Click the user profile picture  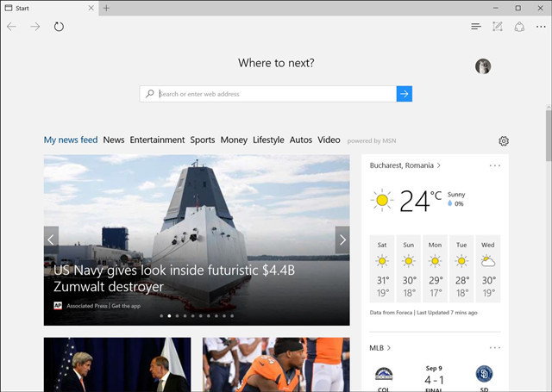[483, 66]
